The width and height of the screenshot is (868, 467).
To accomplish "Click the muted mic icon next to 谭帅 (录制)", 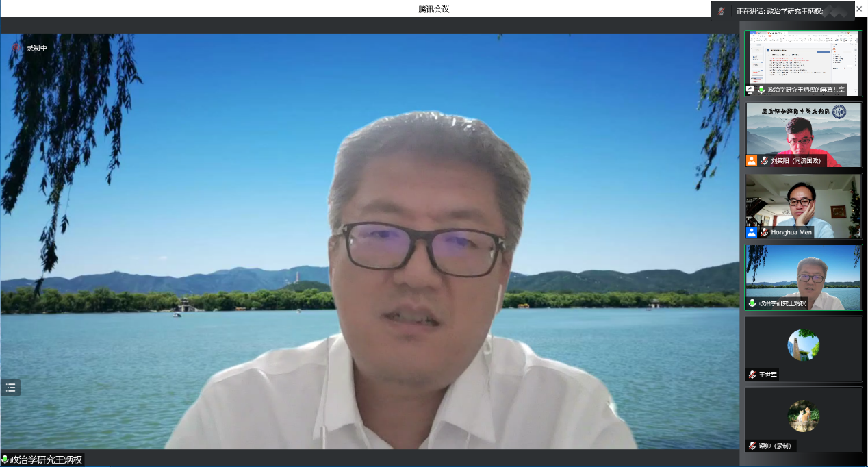I will point(752,446).
